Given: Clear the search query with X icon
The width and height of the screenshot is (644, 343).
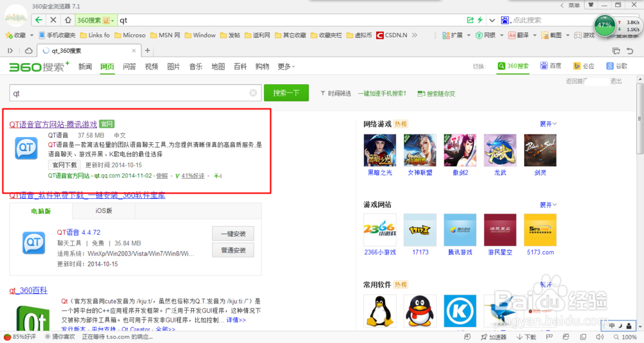Looking at the screenshot, I should tap(253, 93).
